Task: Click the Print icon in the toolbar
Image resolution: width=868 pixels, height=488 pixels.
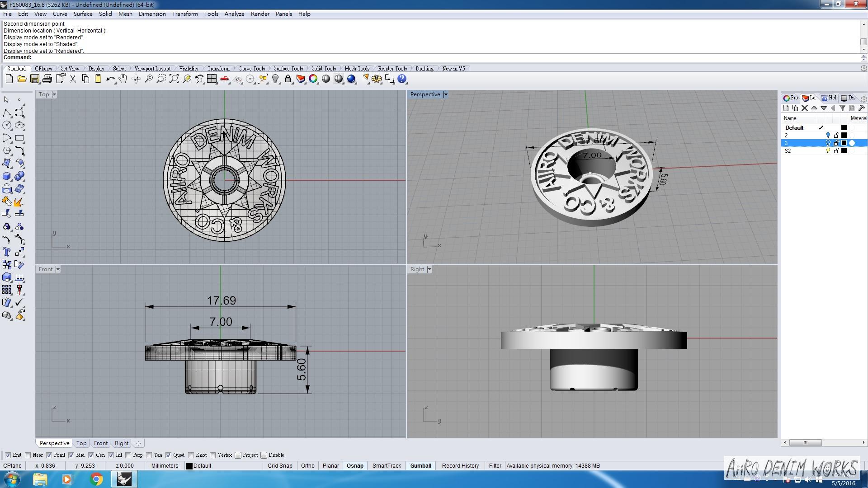Action: (47, 79)
